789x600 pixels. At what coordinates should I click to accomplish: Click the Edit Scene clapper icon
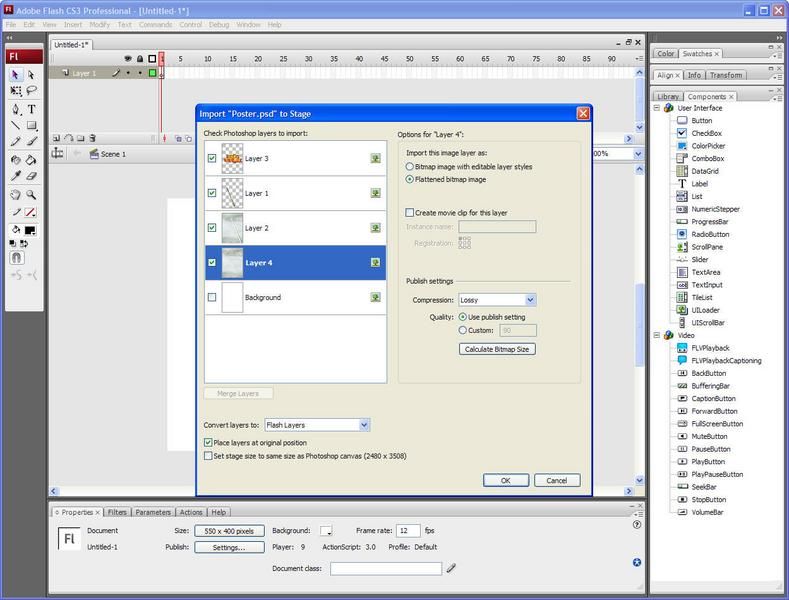[94, 154]
